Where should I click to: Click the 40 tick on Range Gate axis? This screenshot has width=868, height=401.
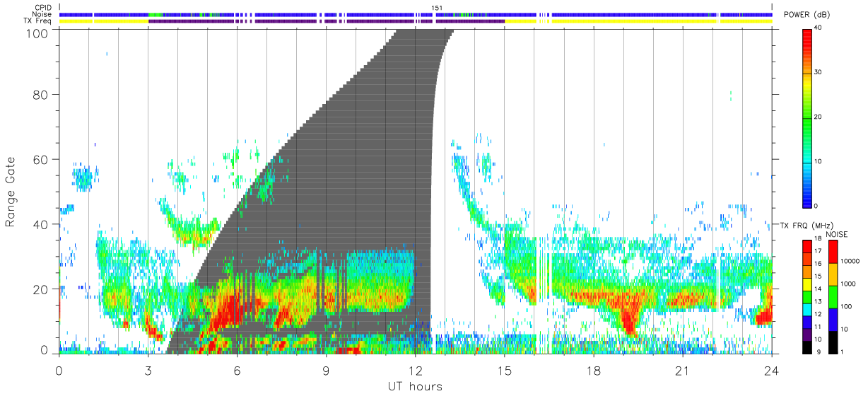coord(40,224)
